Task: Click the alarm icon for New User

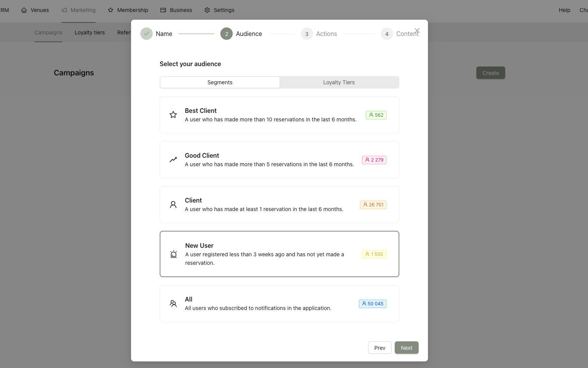Action: click(x=174, y=254)
